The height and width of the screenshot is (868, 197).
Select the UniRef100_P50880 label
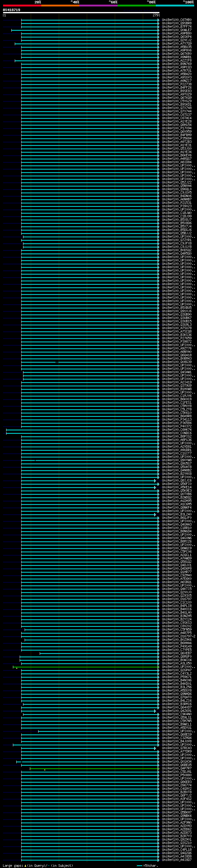(176, 775)
